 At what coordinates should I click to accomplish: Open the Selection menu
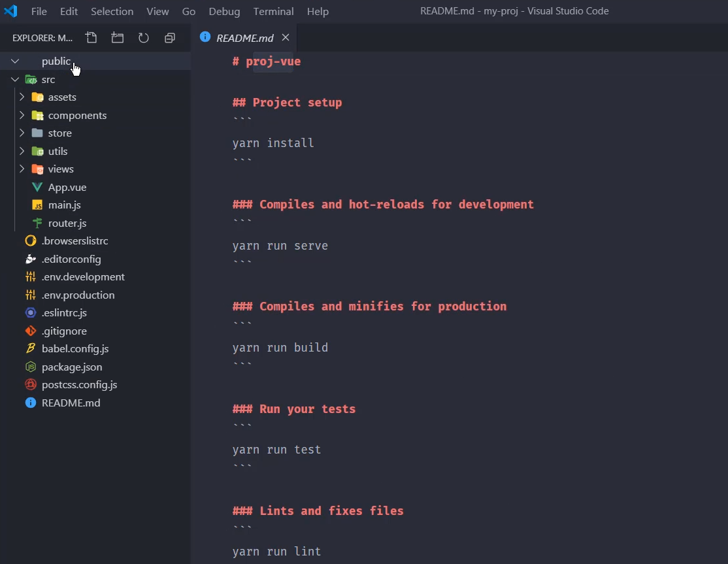(112, 11)
